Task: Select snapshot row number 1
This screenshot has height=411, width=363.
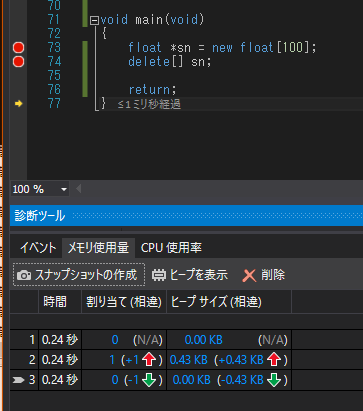Action: (x=32, y=340)
